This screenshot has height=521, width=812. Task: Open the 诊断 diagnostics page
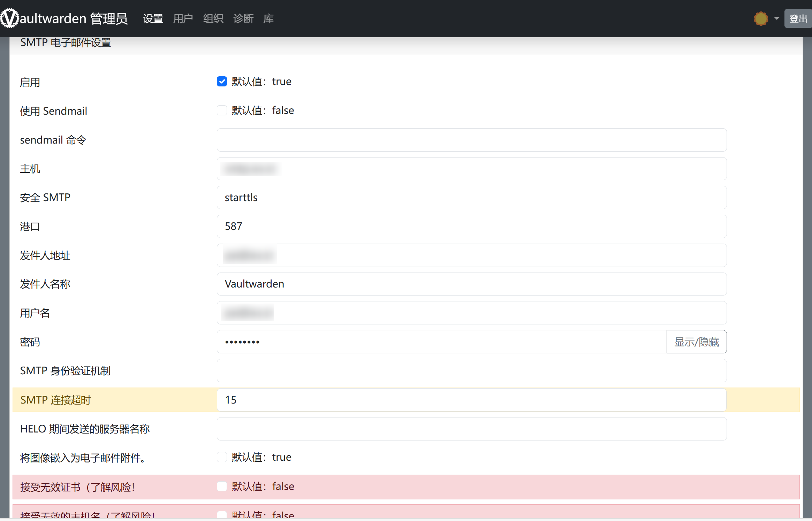click(243, 18)
